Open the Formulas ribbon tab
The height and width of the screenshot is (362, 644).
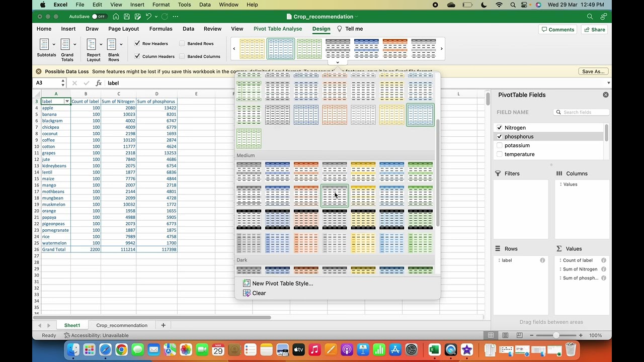point(160,29)
